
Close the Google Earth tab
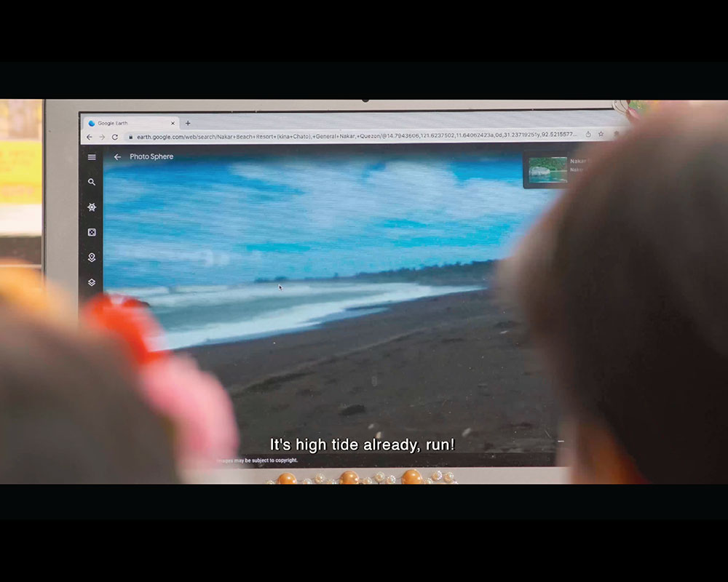[173, 123]
